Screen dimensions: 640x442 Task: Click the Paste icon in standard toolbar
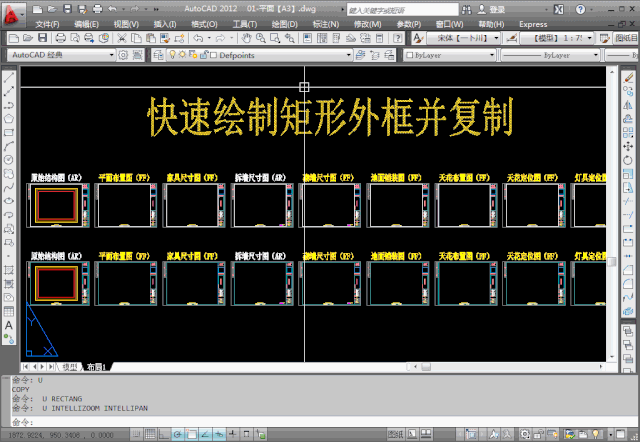click(151, 38)
